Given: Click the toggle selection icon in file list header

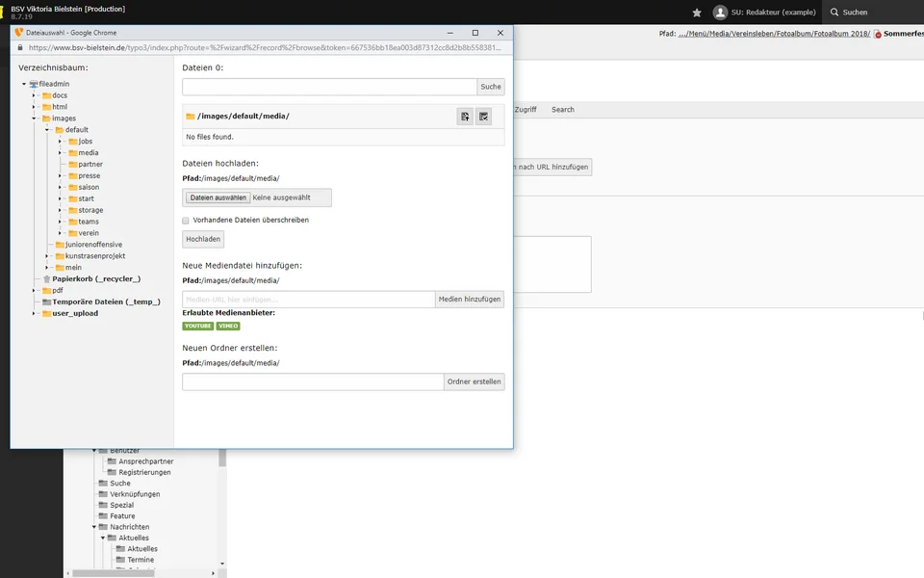Looking at the screenshot, I should pyautogui.click(x=484, y=117).
